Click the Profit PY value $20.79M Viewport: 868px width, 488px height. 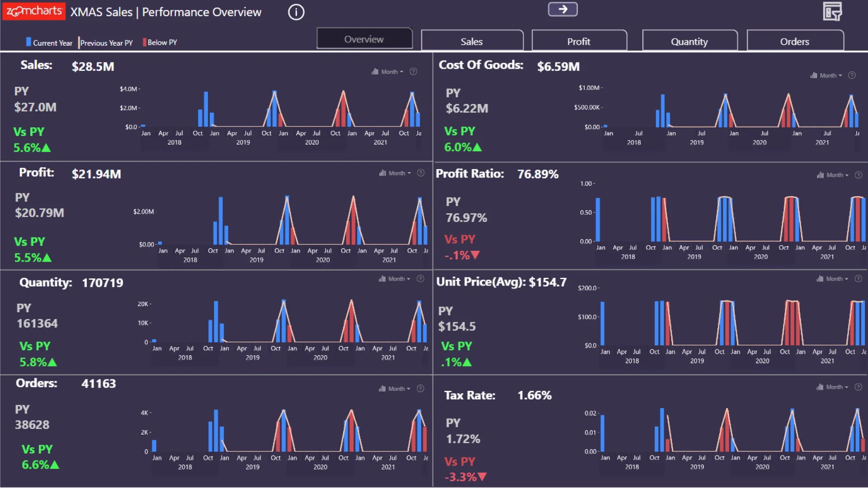point(40,212)
